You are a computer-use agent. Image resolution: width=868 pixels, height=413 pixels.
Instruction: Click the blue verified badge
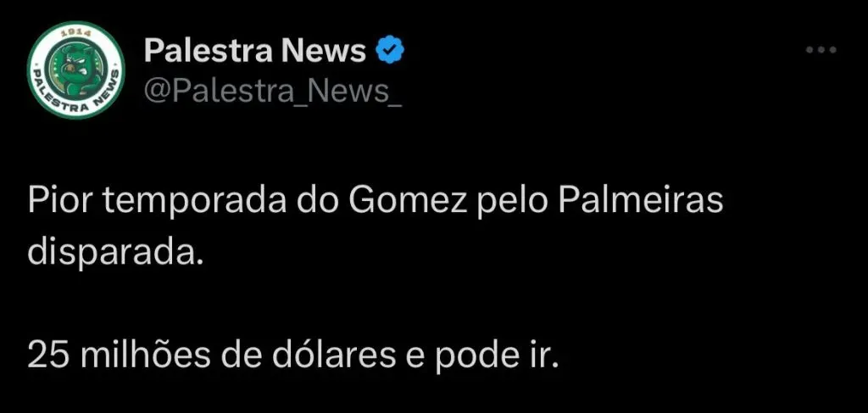[390, 51]
